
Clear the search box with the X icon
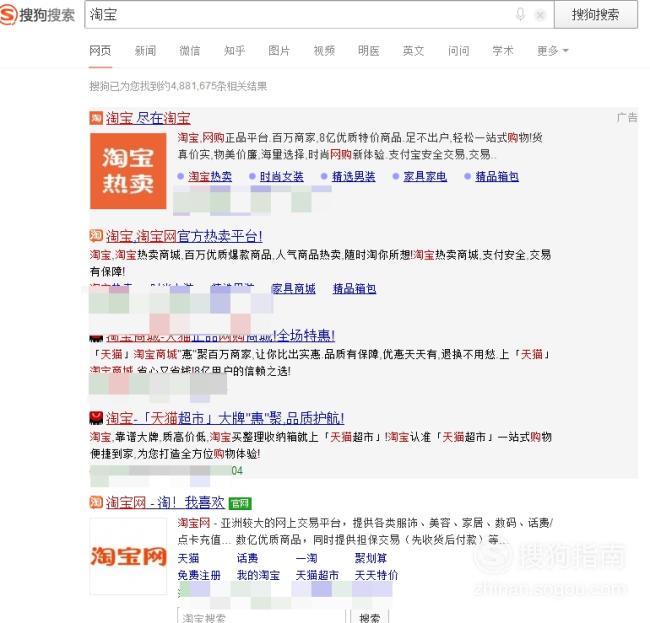(540, 15)
